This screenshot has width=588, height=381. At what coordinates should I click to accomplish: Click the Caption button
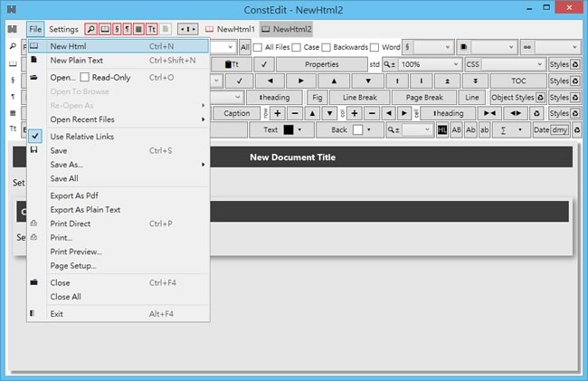pyautogui.click(x=236, y=113)
